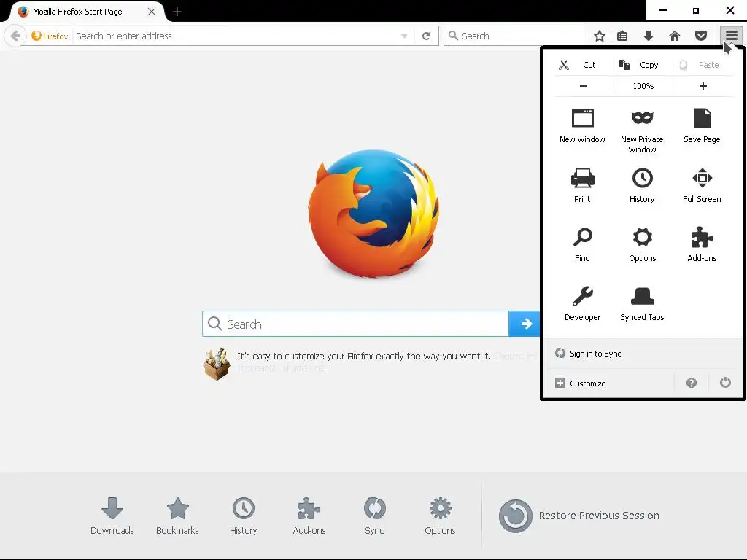This screenshot has height=560, width=747.
Task: Focus the start page Search field
Action: 355,324
